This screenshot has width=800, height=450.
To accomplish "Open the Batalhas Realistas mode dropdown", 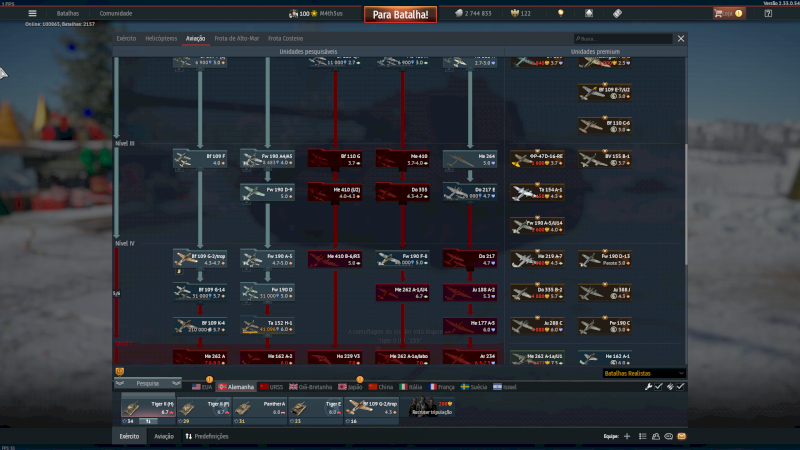I will 644,373.
